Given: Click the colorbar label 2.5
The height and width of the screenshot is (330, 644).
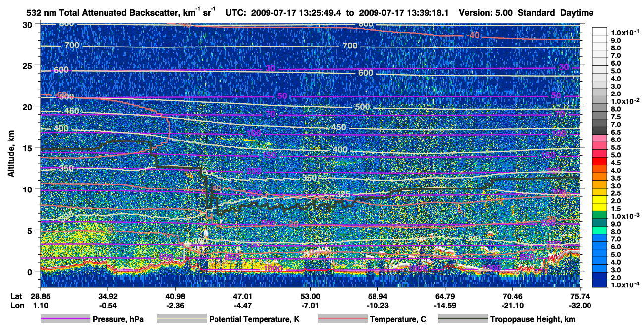Looking at the screenshot, I should (615, 193).
